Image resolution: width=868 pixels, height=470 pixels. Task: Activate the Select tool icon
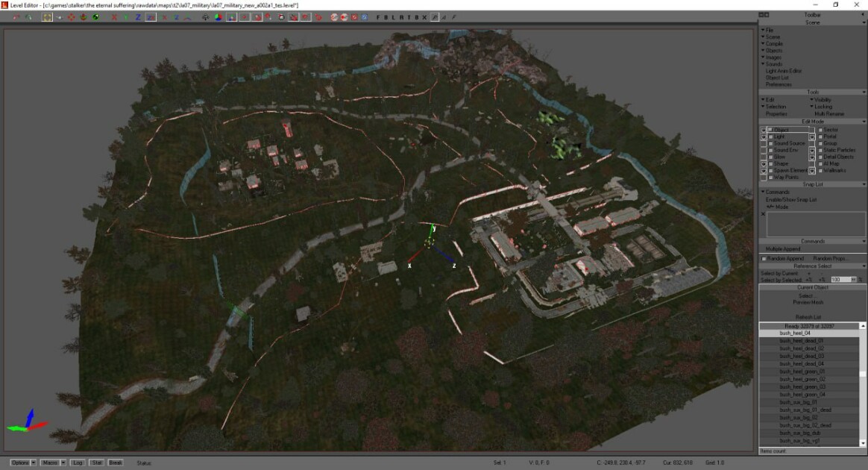[48, 17]
